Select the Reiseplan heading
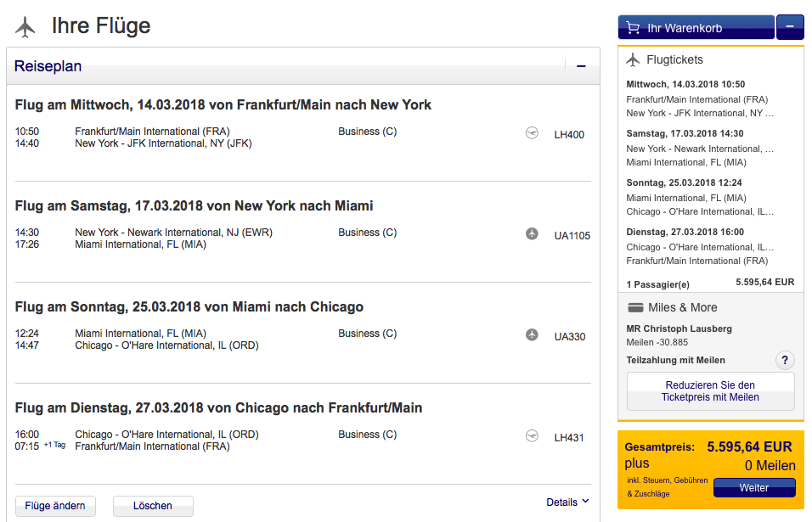Viewport: 812px width, 522px height. (x=48, y=66)
